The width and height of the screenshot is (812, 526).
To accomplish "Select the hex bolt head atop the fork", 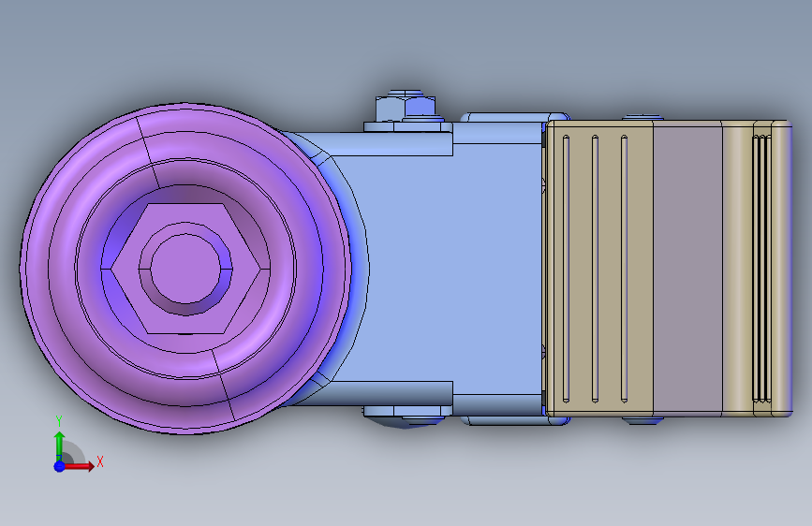I will [405, 106].
